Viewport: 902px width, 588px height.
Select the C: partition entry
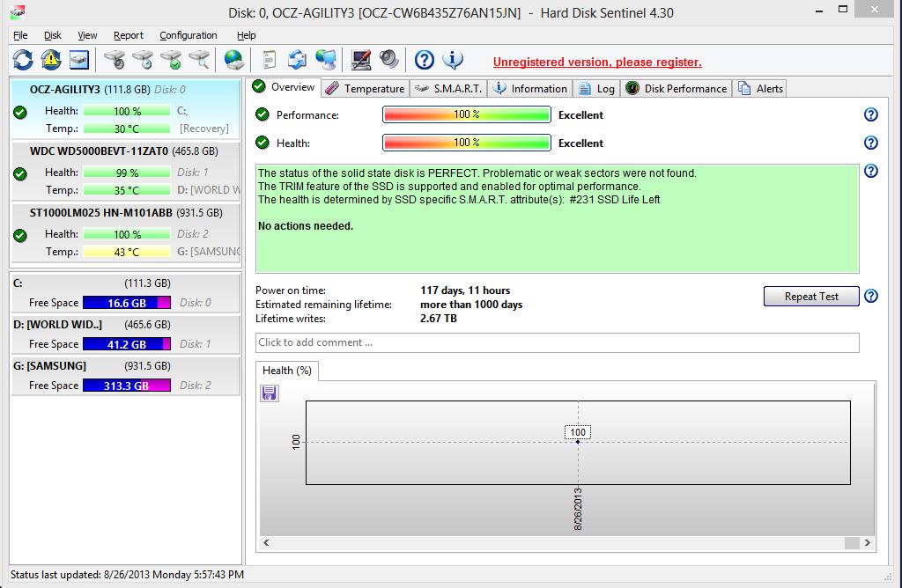(125, 293)
